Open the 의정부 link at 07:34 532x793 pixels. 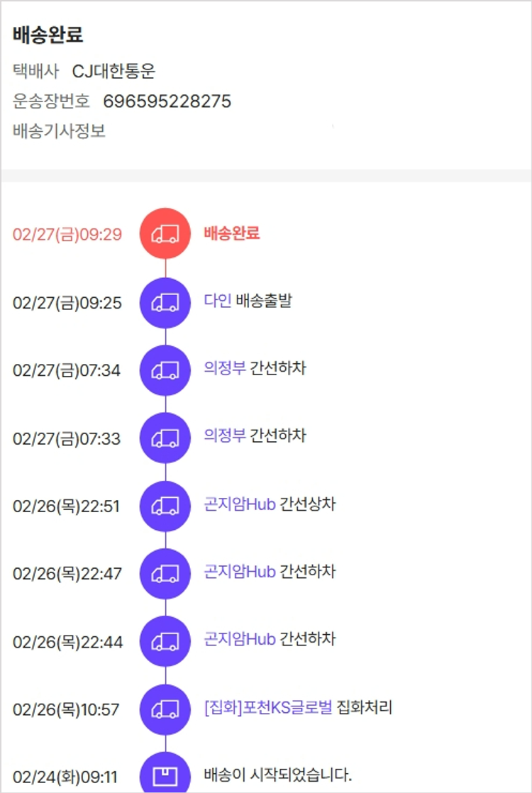point(224,368)
